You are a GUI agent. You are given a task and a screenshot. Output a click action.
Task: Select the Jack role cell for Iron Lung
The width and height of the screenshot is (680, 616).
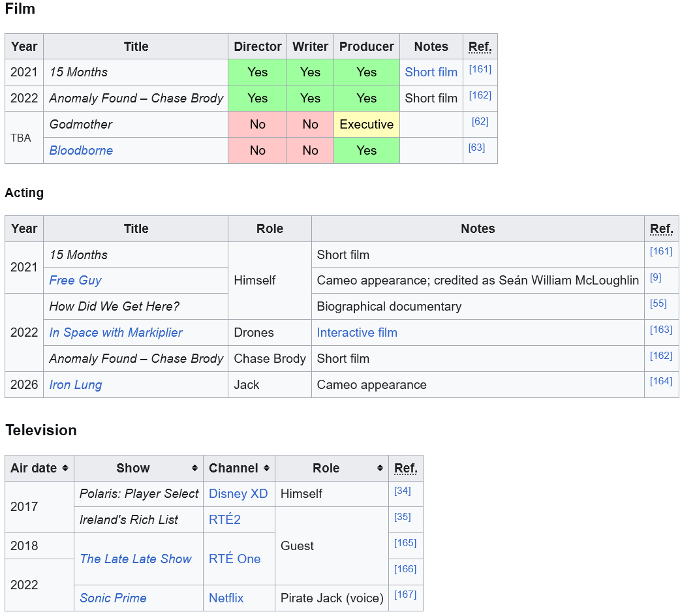(x=270, y=384)
